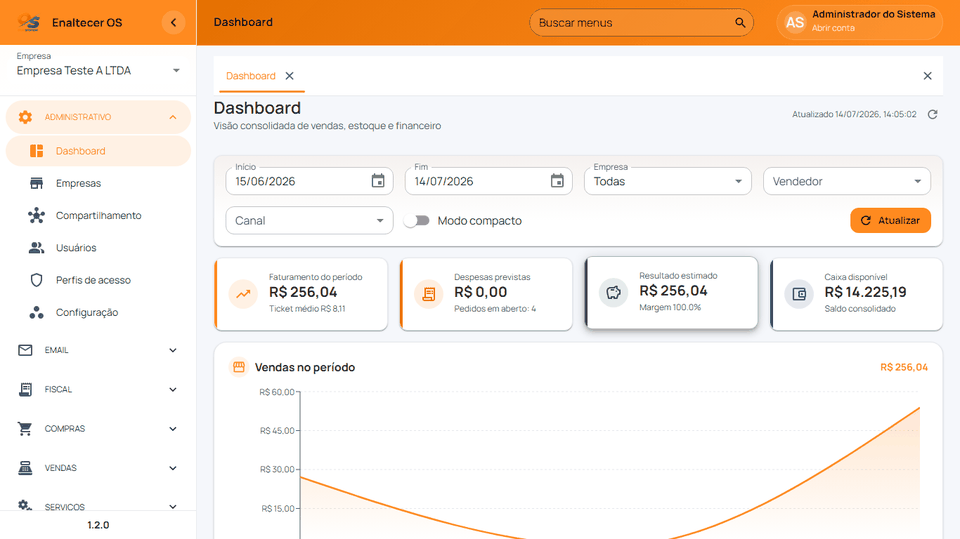Open Usuários in the sidebar

click(98, 247)
